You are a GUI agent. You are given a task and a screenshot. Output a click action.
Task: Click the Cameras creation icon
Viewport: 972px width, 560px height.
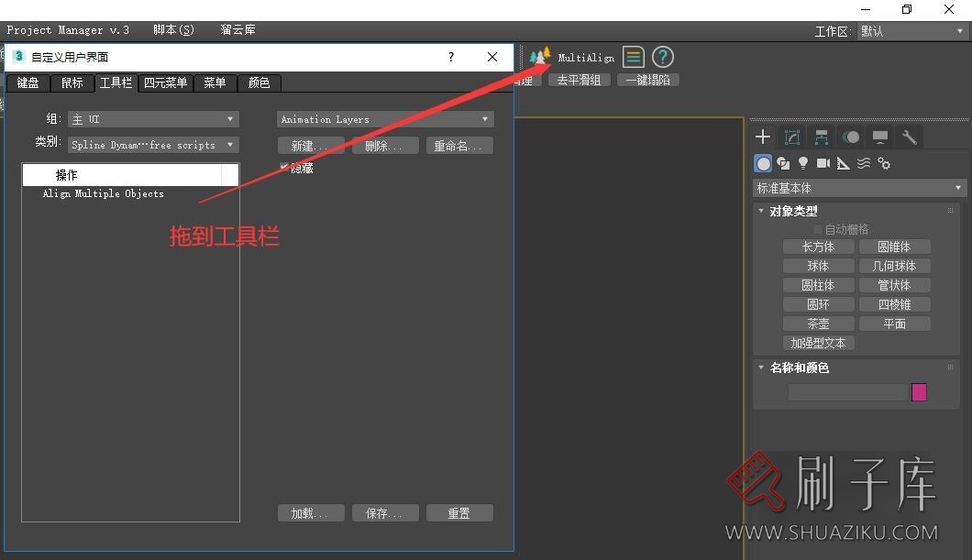823,163
